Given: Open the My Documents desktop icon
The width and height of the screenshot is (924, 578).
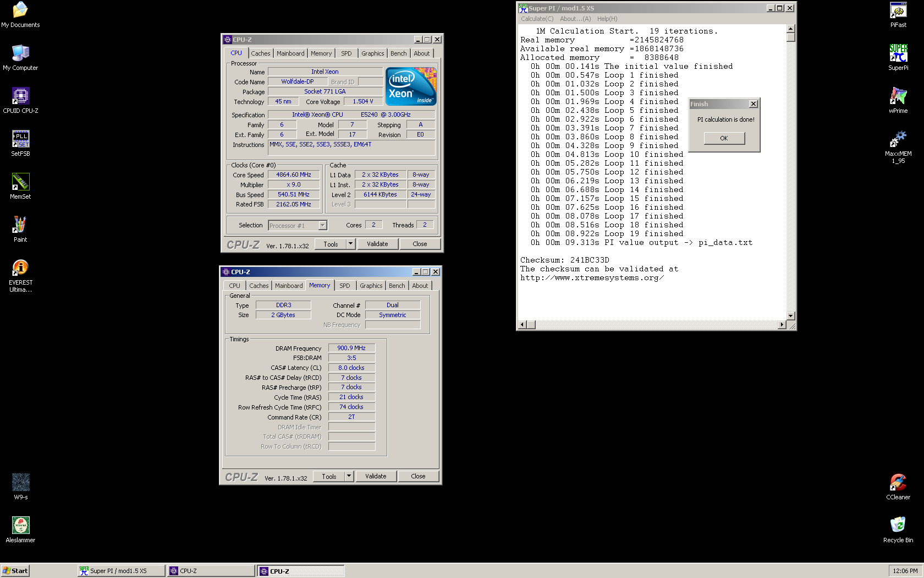Looking at the screenshot, I should click(x=20, y=14).
